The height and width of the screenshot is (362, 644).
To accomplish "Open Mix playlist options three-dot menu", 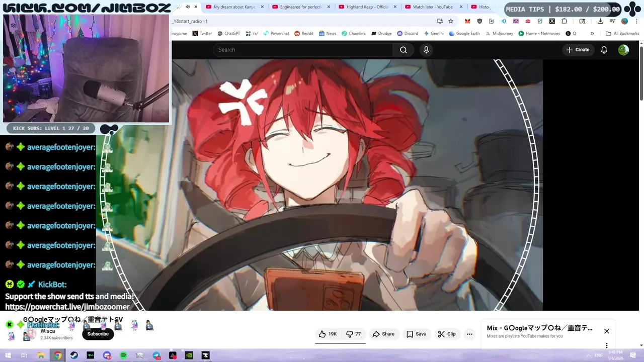I will [x=607, y=345].
